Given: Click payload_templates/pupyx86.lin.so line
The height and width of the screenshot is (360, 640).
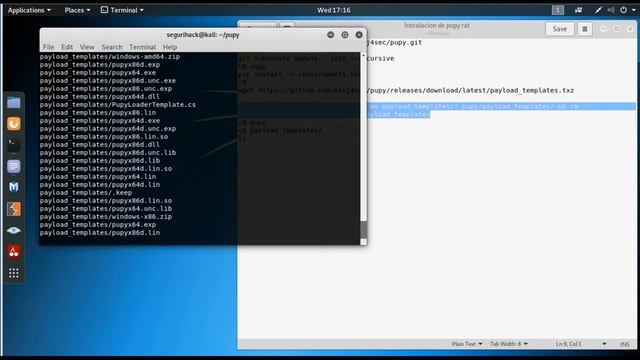Looking at the screenshot, I should click(104, 137).
